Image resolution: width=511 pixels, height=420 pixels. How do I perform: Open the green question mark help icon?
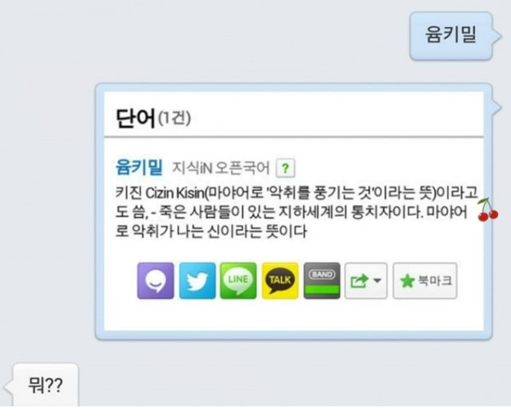coord(285,169)
